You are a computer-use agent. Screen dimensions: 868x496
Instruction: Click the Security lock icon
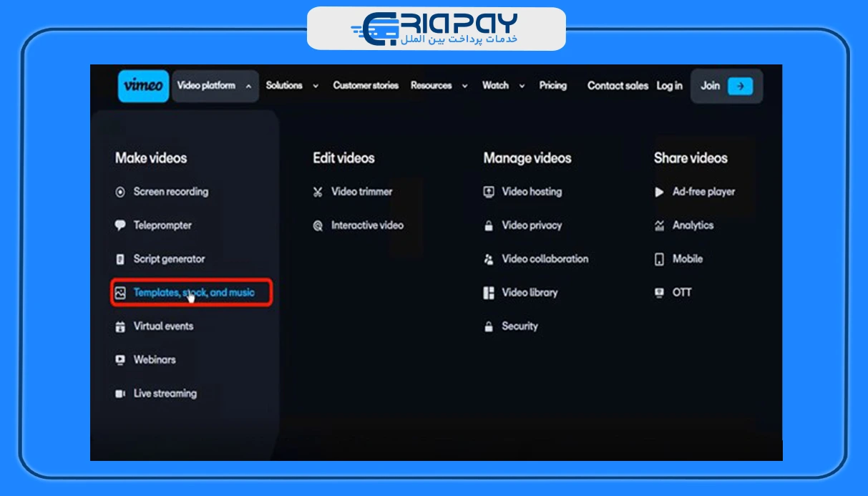pos(489,326)
